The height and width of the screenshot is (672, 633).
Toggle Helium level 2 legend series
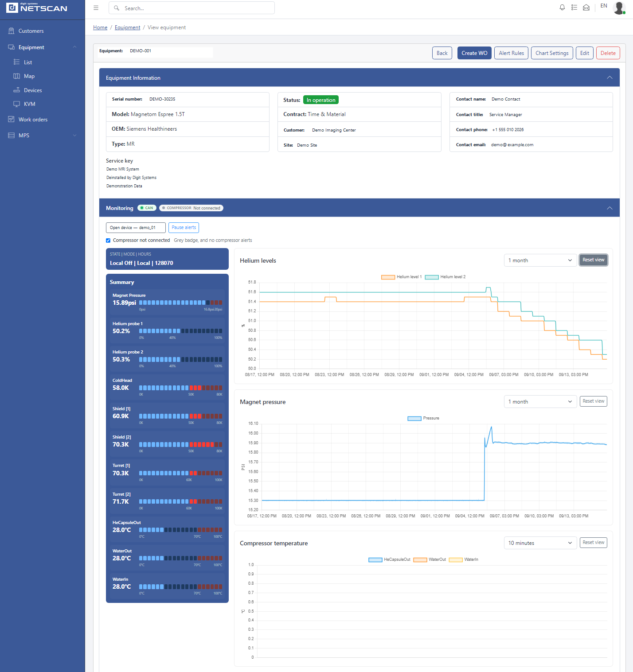(x=445, y=277)
